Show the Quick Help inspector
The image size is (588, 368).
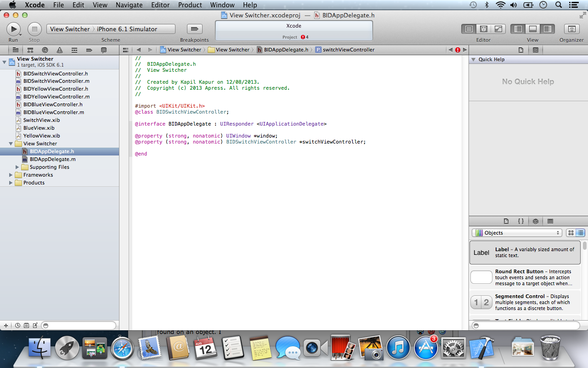(536, 50)
